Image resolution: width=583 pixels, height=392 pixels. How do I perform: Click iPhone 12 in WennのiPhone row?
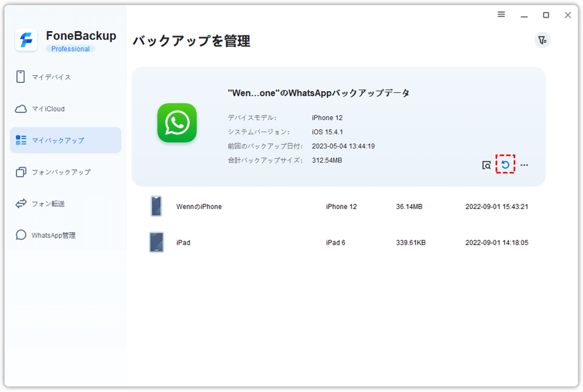click(341, 206)
